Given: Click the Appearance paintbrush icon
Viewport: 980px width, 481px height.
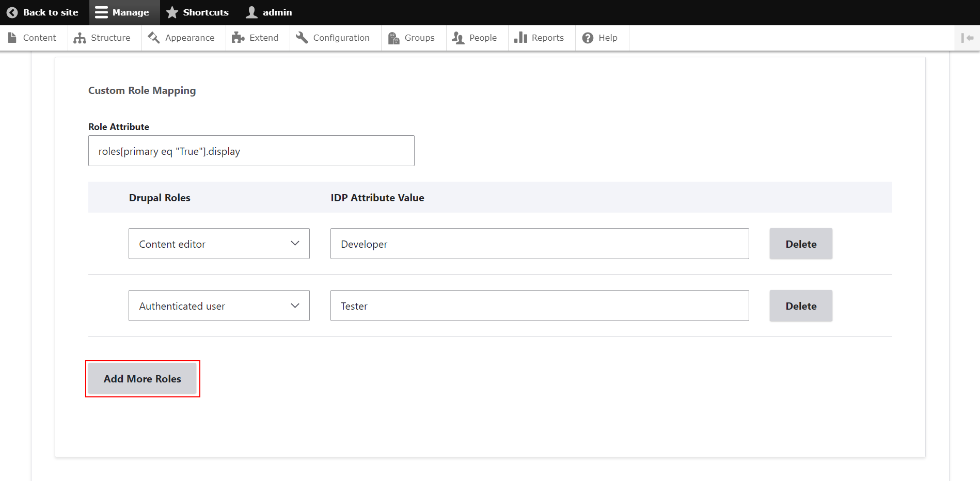Looking at the screenshot, I should pos(153,37).
